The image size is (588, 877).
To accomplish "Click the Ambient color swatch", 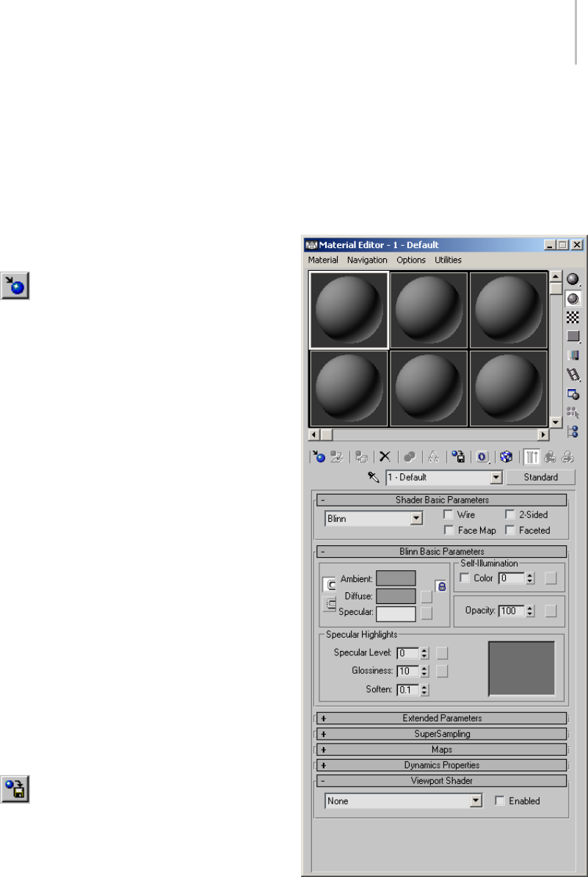I will click(396, 578).
